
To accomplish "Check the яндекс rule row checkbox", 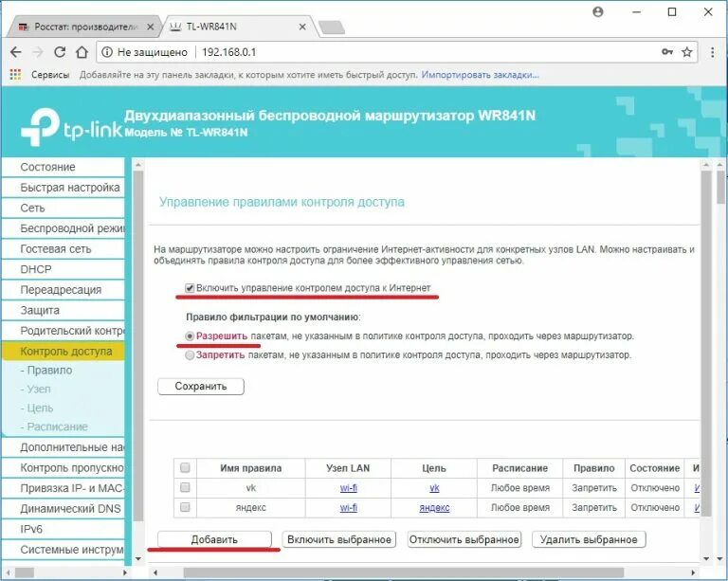I will [x=185, y=507].
